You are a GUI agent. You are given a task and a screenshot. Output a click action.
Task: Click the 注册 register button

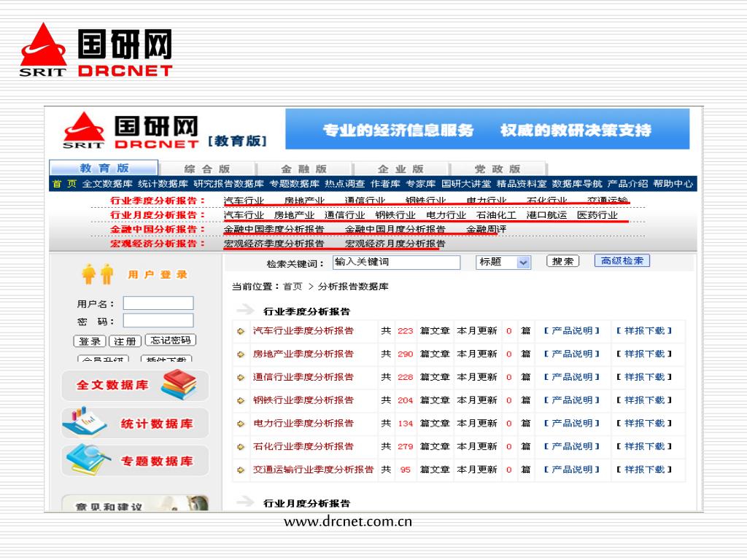tap(125, 341)
